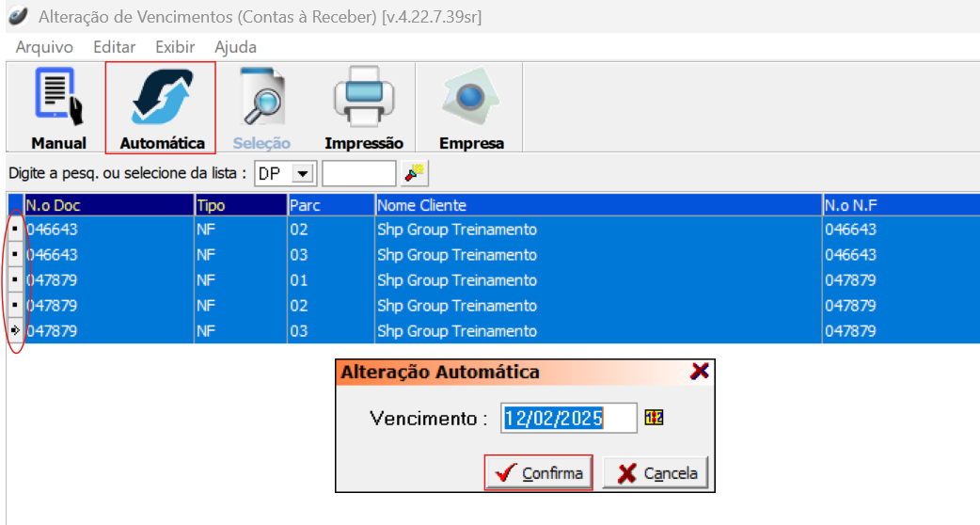Click the search wand icon beside search field

pyautogui.click(x=414, y=173)
